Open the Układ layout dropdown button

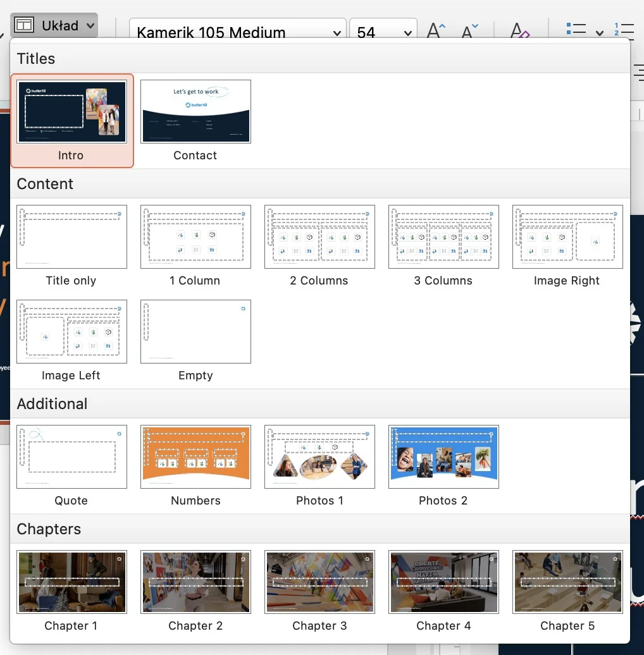pos(54,26)
